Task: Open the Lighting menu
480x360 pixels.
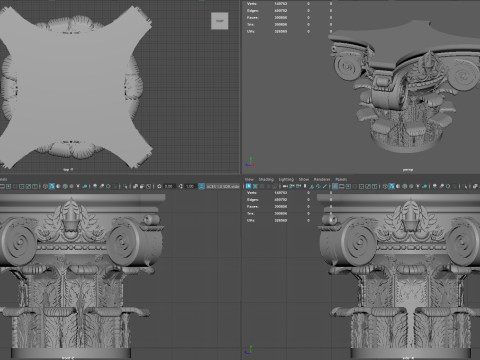Action: (x=286, y=179)
